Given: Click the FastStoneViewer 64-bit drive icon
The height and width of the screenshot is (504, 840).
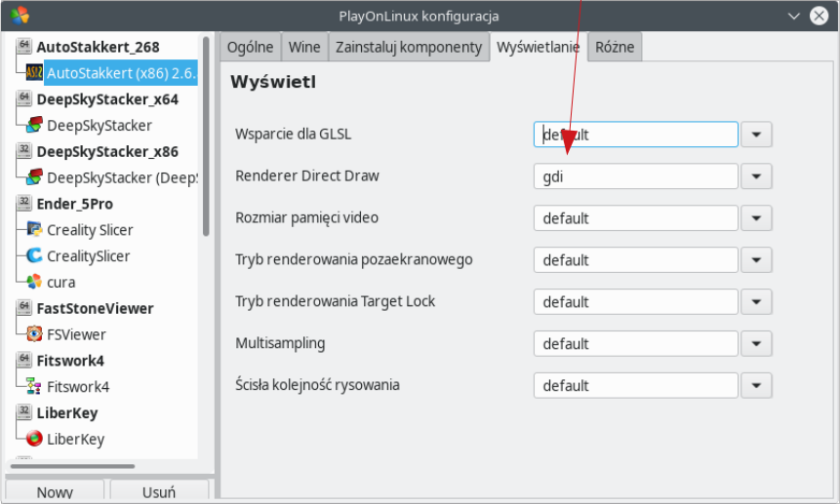Looking at the screenshot, I should pyautogui.click(x=24, y=307).
